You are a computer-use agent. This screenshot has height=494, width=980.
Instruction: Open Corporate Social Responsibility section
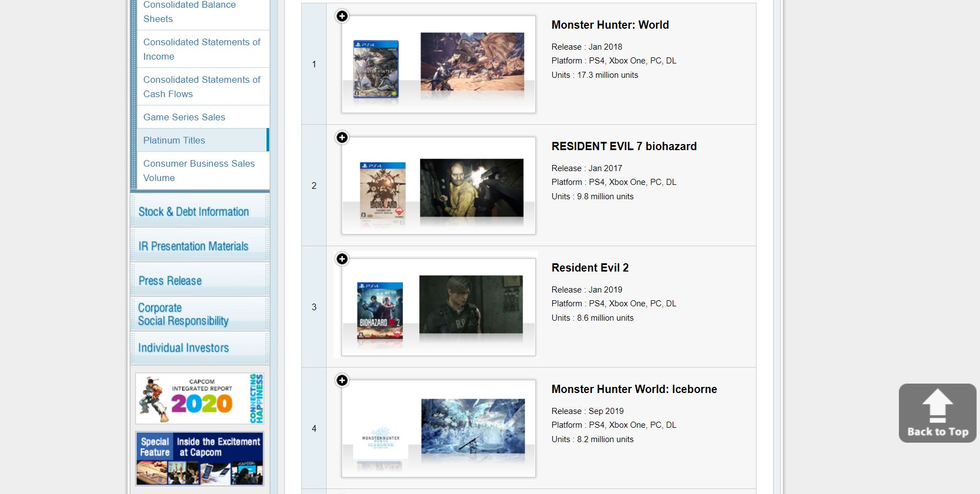[200, 314]
